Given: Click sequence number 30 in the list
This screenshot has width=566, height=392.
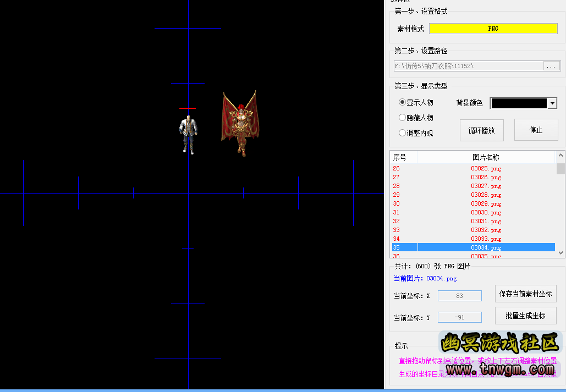Looking at the screenshot, I should [397, 203].
